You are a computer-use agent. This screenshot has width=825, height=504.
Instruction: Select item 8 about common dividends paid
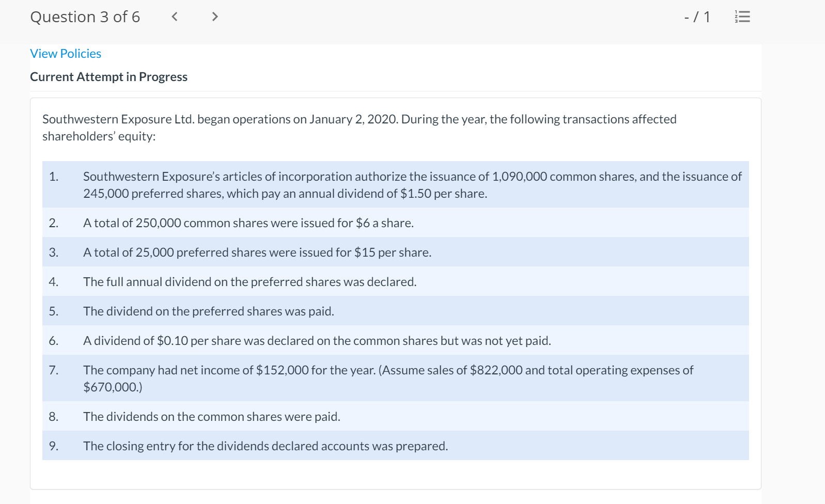click(211, 417)
